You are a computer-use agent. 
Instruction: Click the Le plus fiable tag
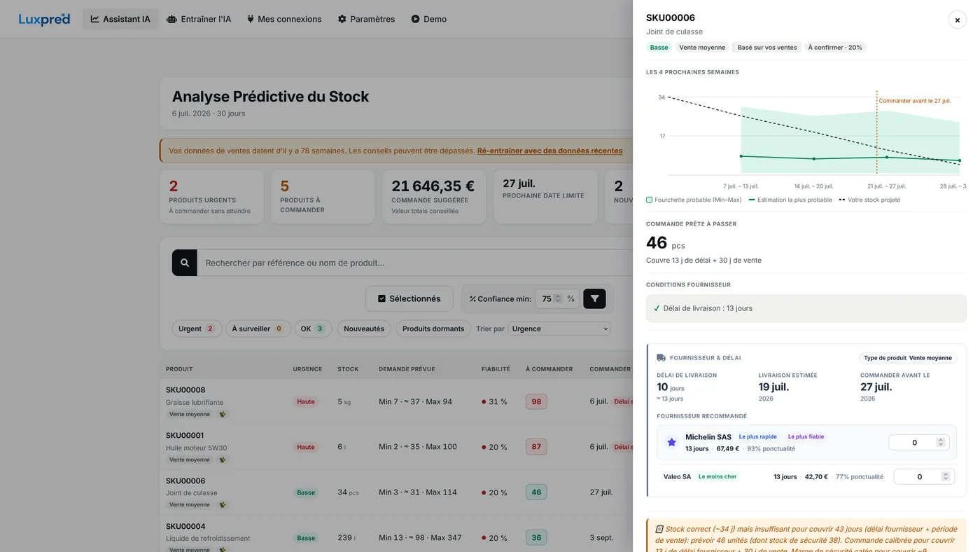pyautogui.click(x=806, y=436)
